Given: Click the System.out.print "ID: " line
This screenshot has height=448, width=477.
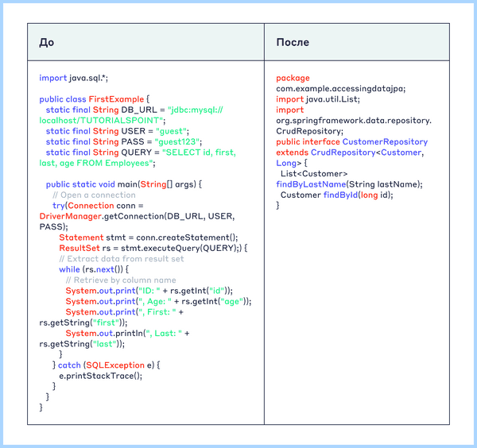Looking at the screenshot, I should 149,291.
